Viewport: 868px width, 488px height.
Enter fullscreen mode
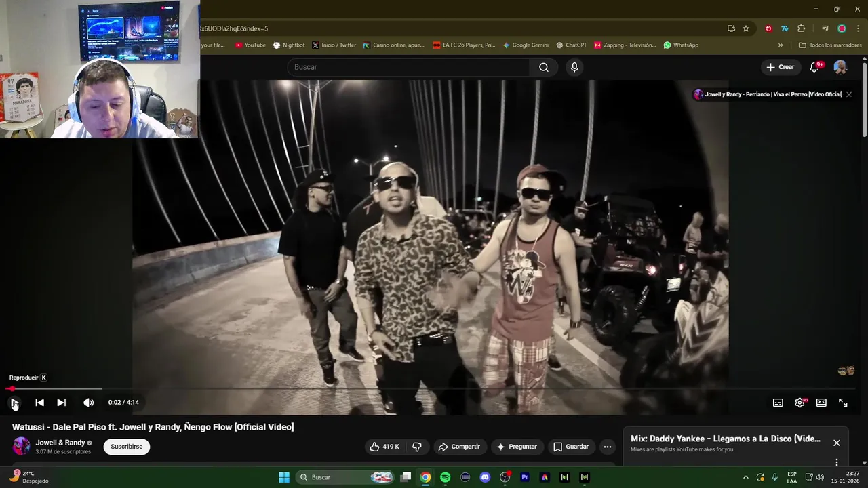(x=843, y=403)
